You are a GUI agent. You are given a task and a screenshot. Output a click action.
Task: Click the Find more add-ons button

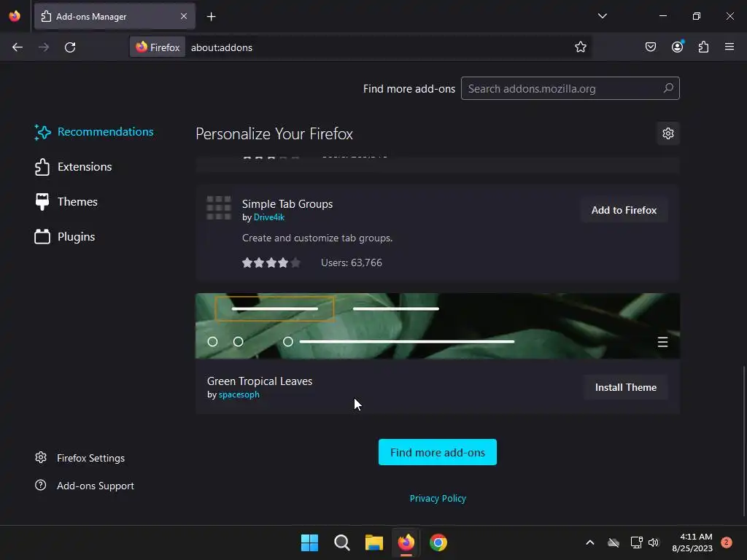coord(438,452)
